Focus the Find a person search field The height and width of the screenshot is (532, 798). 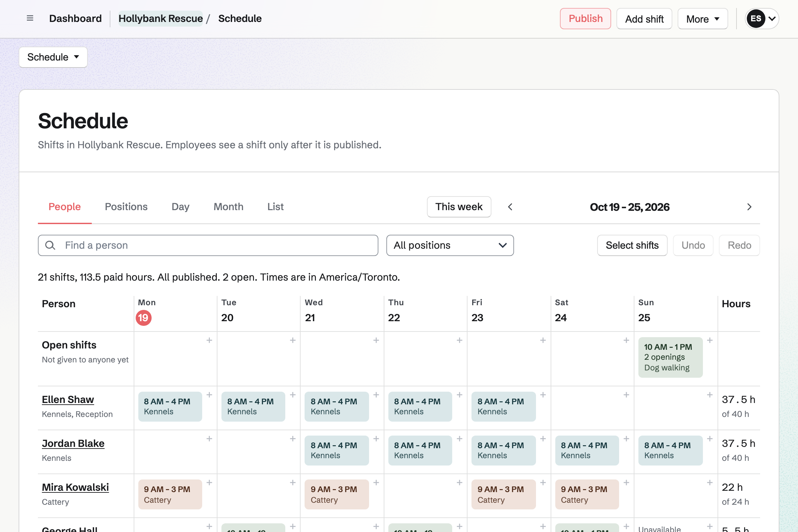[x=208, y=245]
